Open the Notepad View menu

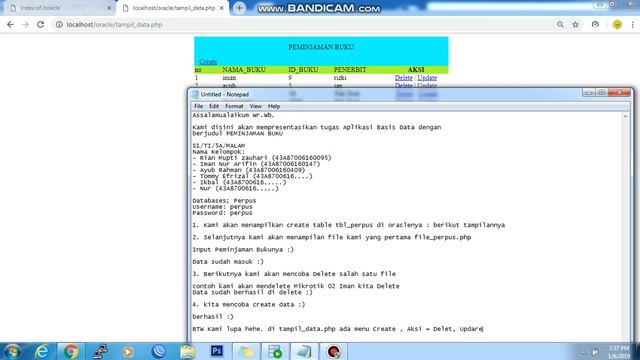pyautogui.click(x=256, y=106)
